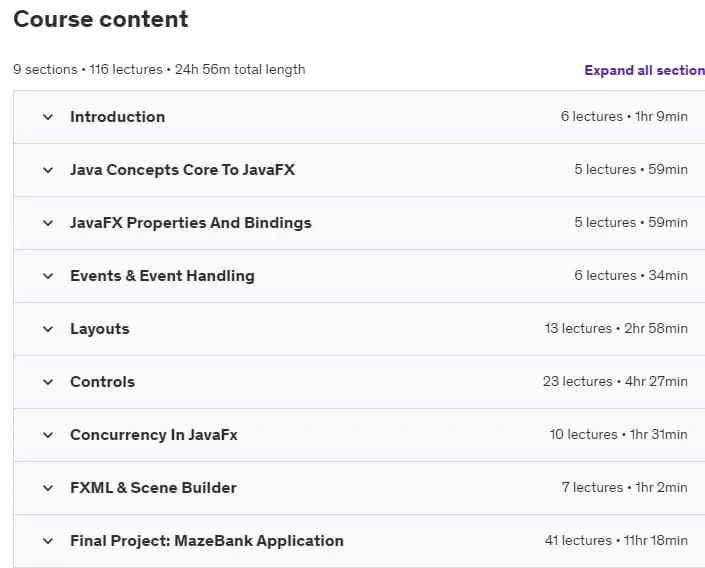This screenshot has width=705, height=568.
Task: Select Concurrency In JavaFx title
Action: [x=154, y=435]
